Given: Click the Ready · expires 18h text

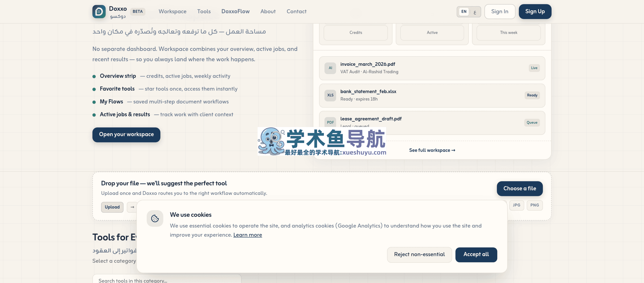Looking at the screenshot, I should point(359,99).
